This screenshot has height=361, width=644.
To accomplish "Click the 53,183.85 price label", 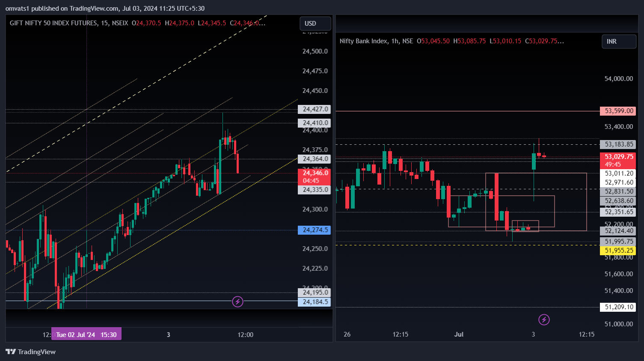I will pyautogui.click(x=618, y=144).
